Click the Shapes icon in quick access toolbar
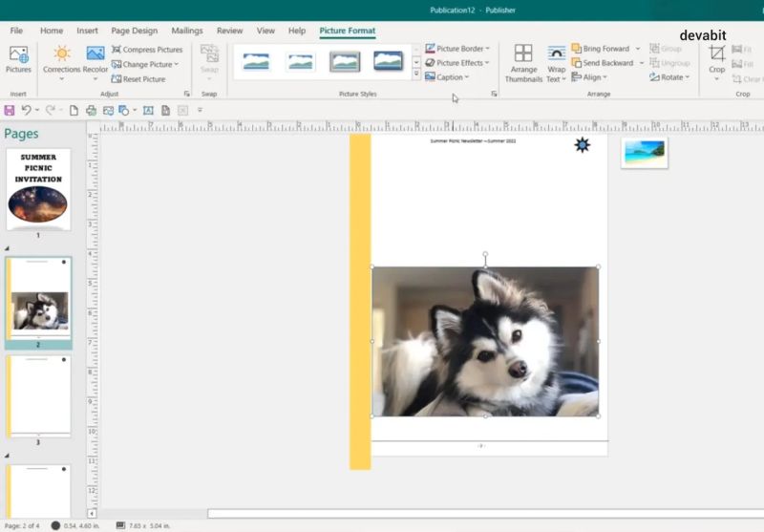The width and height of the screenshot is (764, 532). [124, 111]
